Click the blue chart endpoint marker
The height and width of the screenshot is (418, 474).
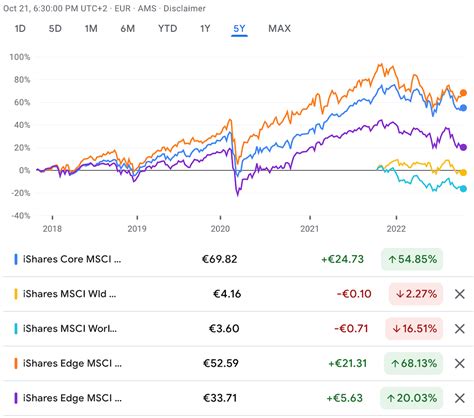coord(463,108)
